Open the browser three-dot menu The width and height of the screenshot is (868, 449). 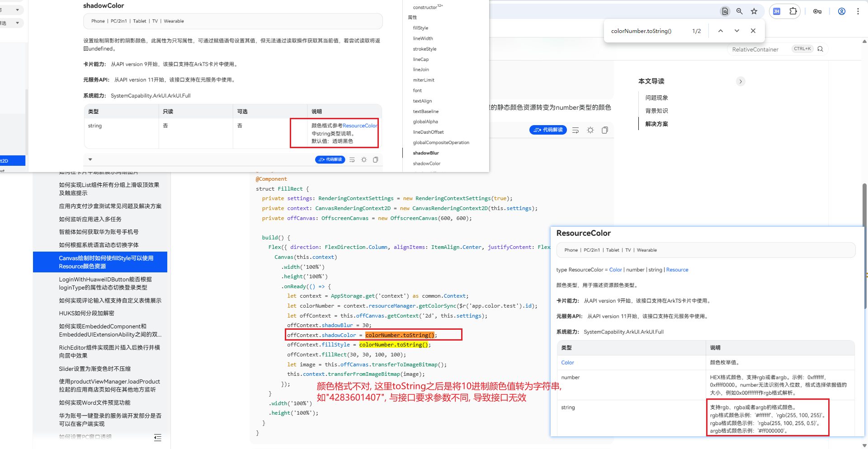pyautogui.click(x=858, y=11)
